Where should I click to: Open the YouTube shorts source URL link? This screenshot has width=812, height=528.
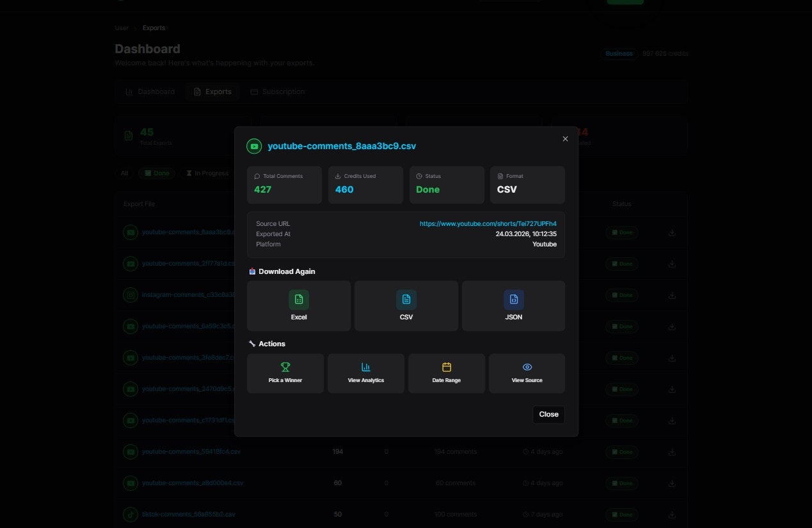click(x=488, y=224)
